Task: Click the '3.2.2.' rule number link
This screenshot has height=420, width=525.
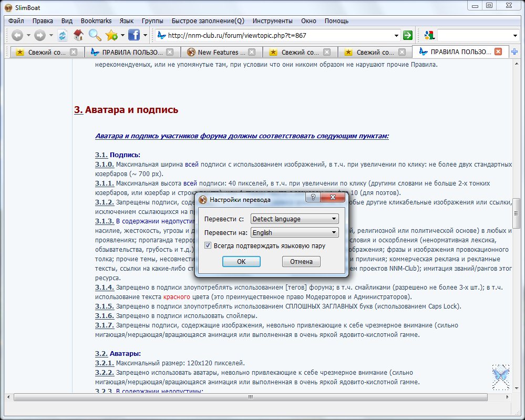Action: tap(105, 373)
